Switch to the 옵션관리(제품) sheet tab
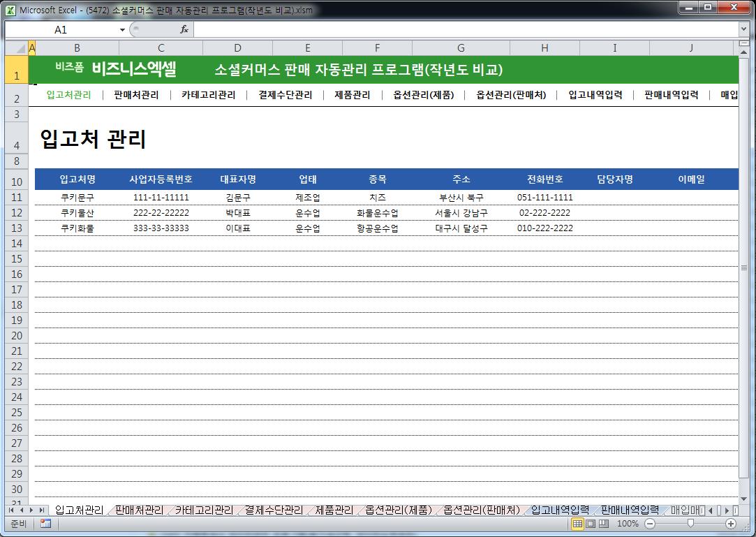This screenshot has width=756, height=537. [399, 510]
